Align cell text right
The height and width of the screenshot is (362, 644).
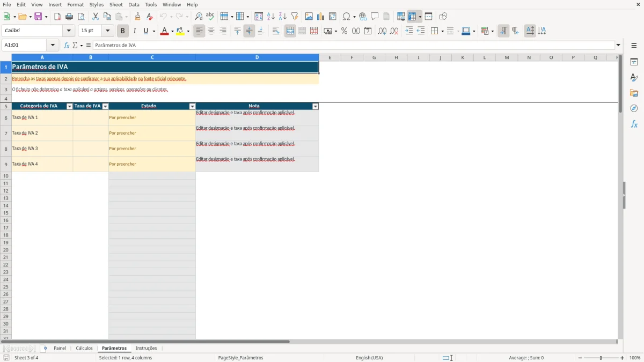click(223, 31)
